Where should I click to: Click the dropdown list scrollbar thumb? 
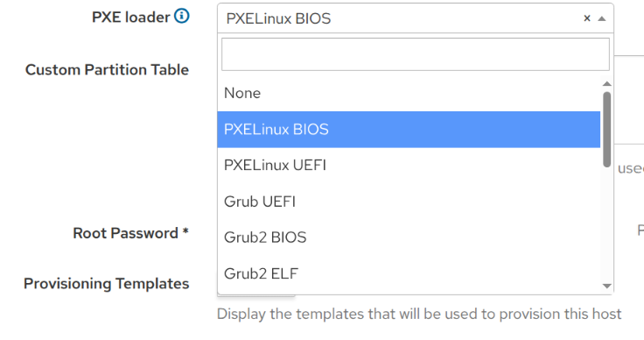[x=606, y=129]
